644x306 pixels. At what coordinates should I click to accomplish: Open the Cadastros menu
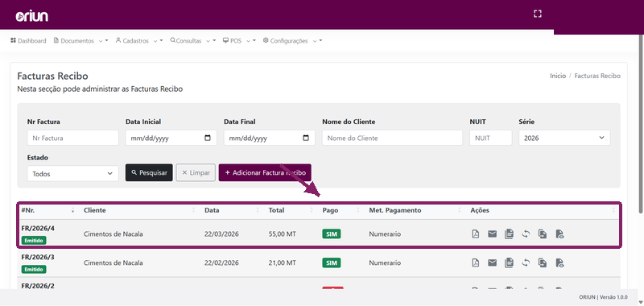click(139, 40)
